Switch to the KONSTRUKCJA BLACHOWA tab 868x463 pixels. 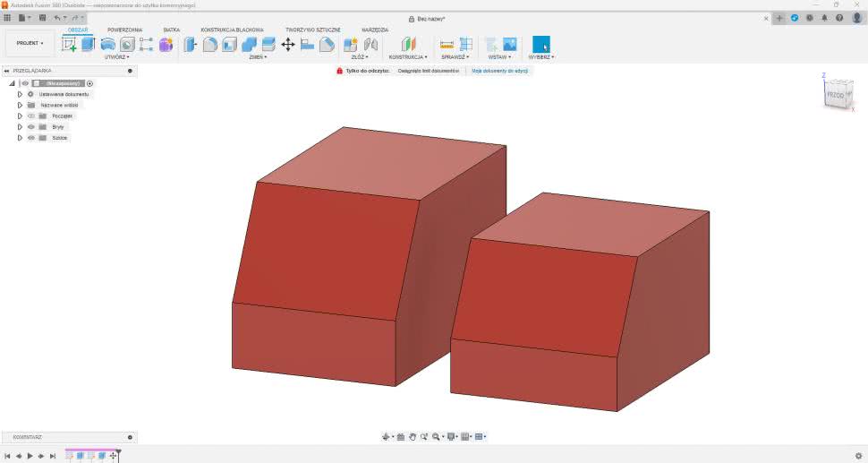pos(232,30)
